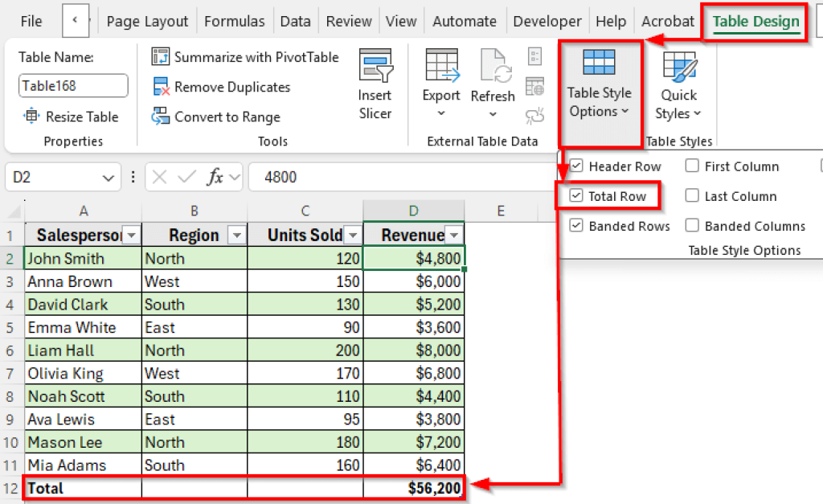The height and width of the screenshot is (504, 823).
Task: Click the Convert to Range button
Action: click(x=216, y=117)
